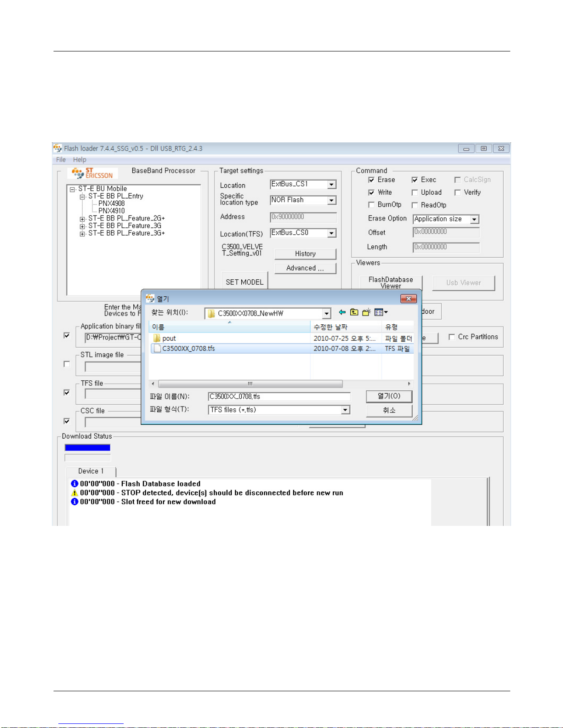Open the FlashDatabase Viewer

click(391, 282)
